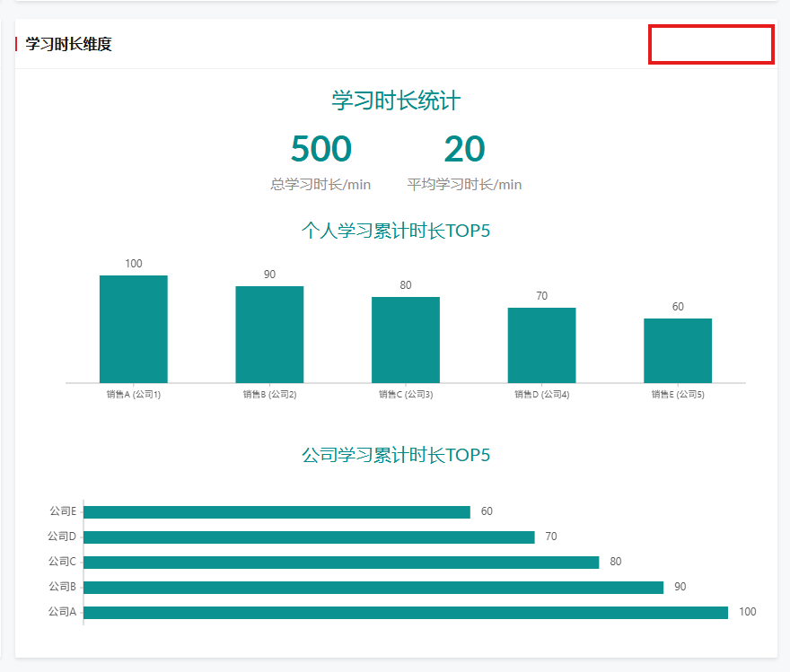
Task: Click the 学习时长维度 section header
Action: 68,44
